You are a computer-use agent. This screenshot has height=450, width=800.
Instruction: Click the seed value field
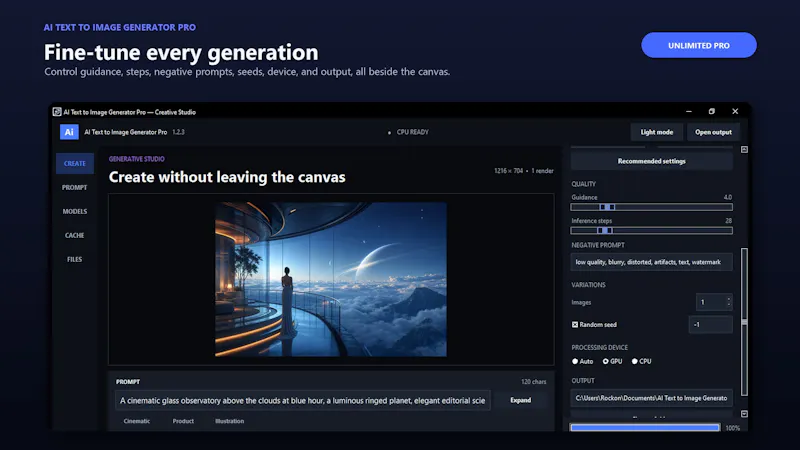[x=711, y=325]
